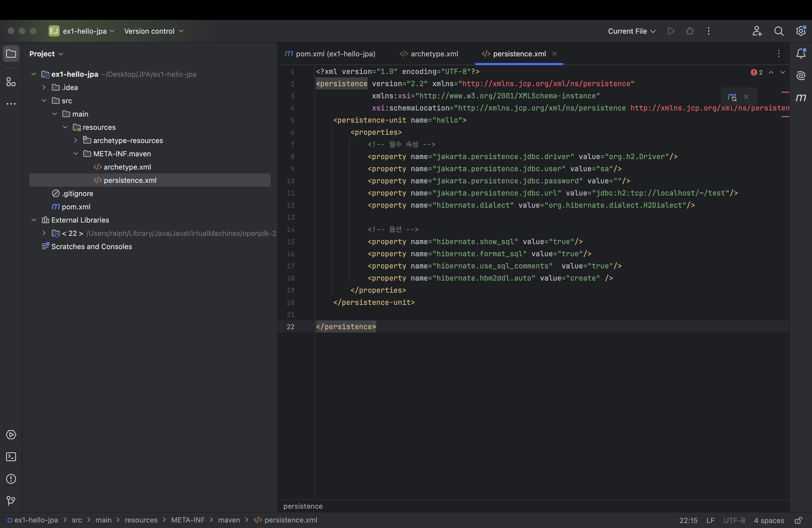Screen dimensions: 812x528
Task: Close the persistence.xml tab
Action: coord(554,54)
